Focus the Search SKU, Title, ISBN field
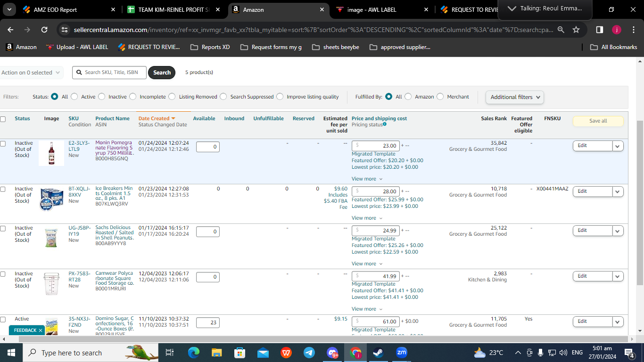644x362 pixels. pos(109,73)
